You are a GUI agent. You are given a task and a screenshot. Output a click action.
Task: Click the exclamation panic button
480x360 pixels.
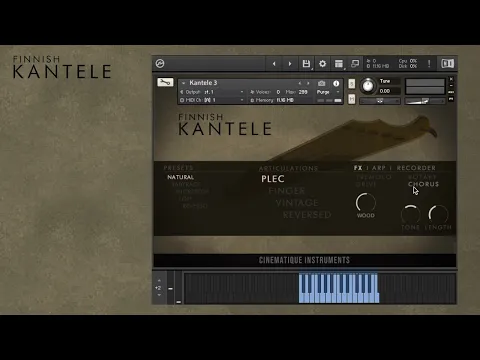click(x=429, y=63)
